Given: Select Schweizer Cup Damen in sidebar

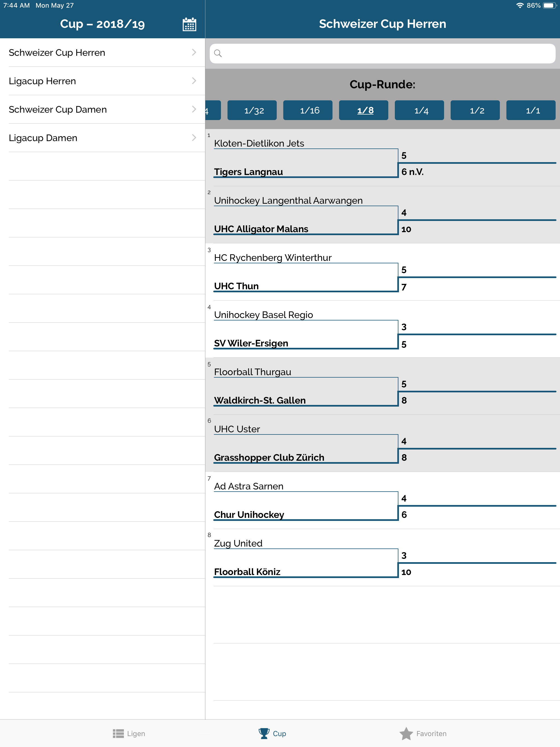Looking at the screenshot, I should pos(102,109).
